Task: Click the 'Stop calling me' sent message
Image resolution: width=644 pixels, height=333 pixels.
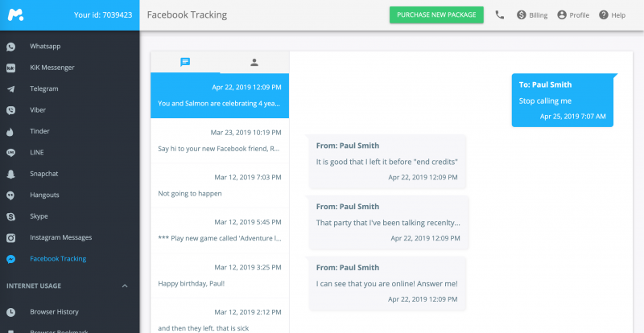Action: tap(562, 101)
